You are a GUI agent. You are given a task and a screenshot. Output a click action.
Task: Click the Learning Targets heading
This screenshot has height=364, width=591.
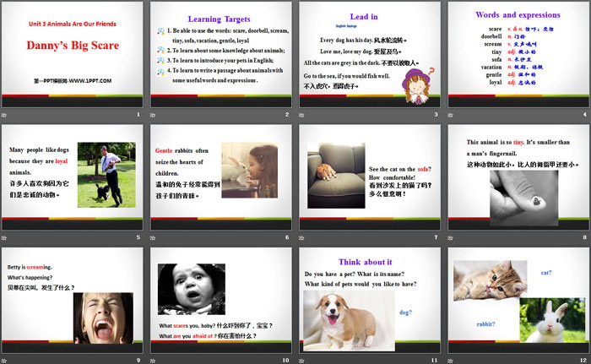(221, 17)
